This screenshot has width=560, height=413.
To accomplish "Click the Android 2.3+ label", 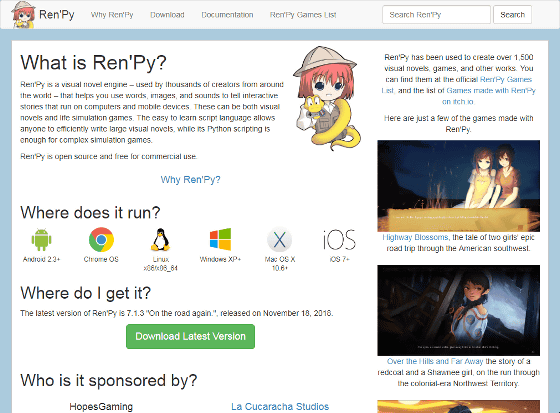I will tap(41, 259).
